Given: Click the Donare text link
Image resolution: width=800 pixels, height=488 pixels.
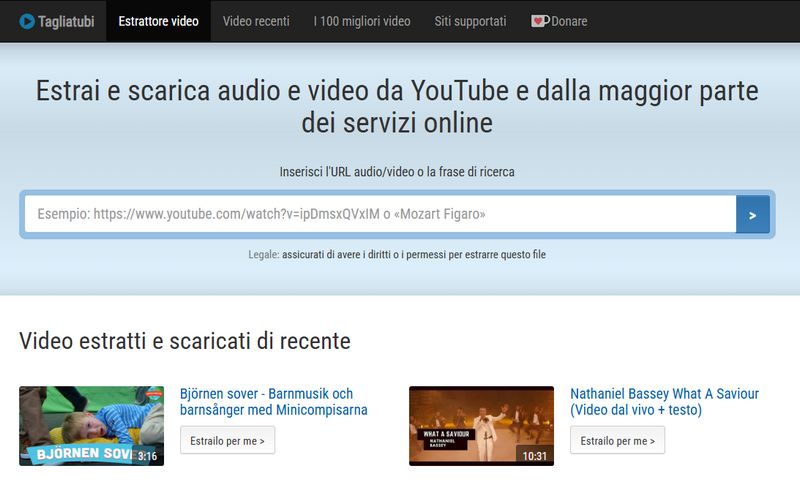Looking at the screenshot, I should pos(568,21).
